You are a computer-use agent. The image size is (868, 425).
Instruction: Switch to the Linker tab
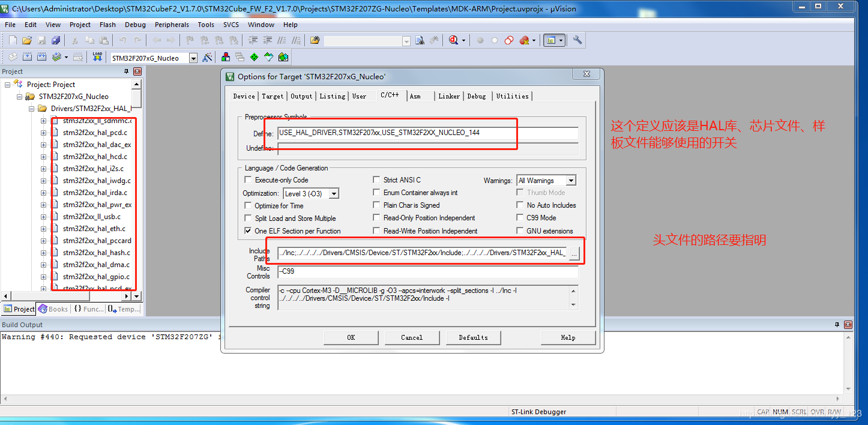click(x=449, y=96)
